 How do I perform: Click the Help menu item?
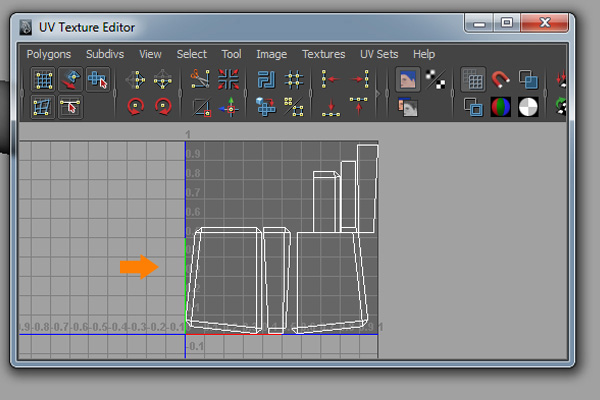tap(424, 54)
